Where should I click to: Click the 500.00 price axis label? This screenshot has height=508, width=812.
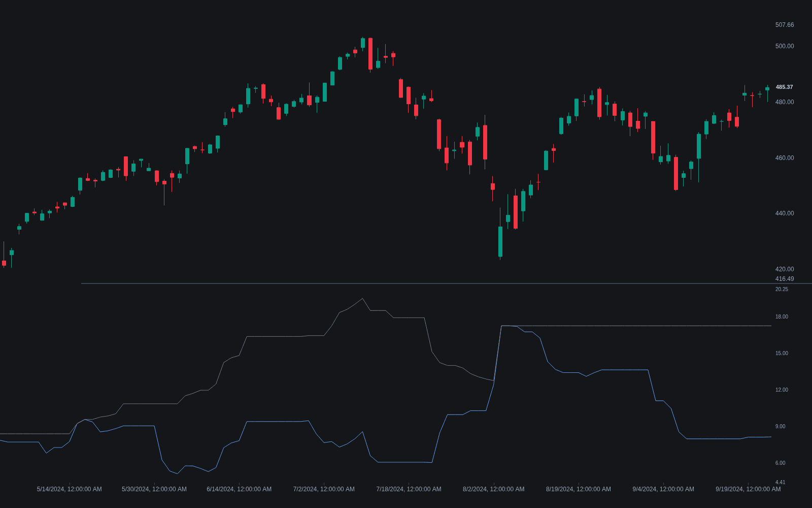[785, 46]
